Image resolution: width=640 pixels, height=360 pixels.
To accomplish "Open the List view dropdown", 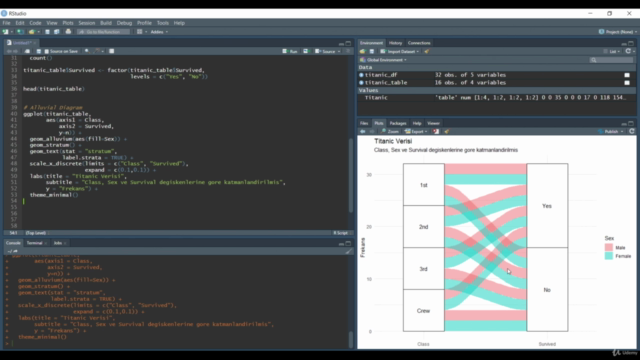I will (612, 51).
